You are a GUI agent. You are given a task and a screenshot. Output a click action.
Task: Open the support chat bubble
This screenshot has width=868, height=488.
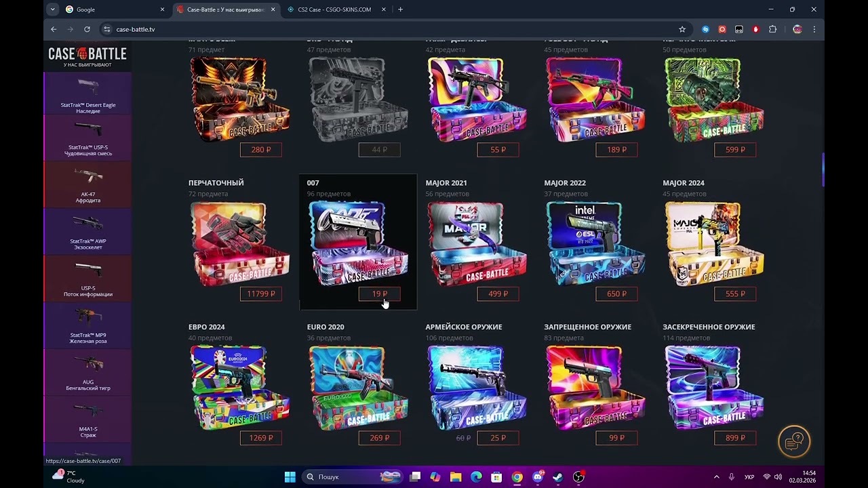(x=794, y=442)
